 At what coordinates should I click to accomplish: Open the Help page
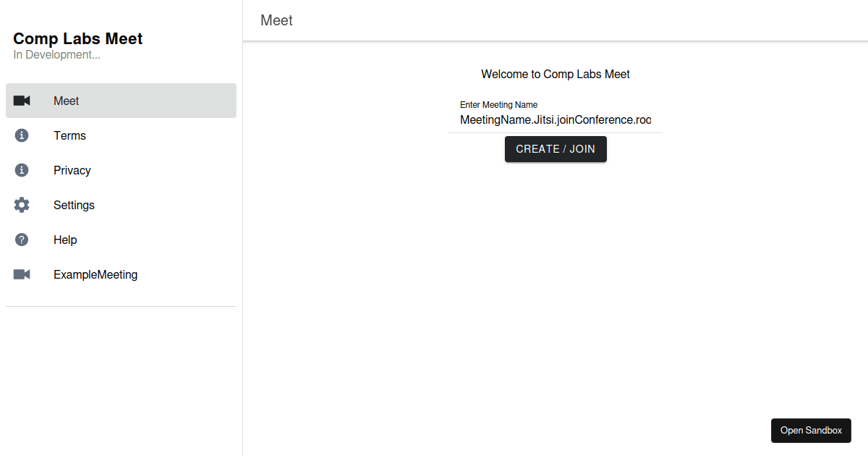pyautogui.click(x=65, y=240)
